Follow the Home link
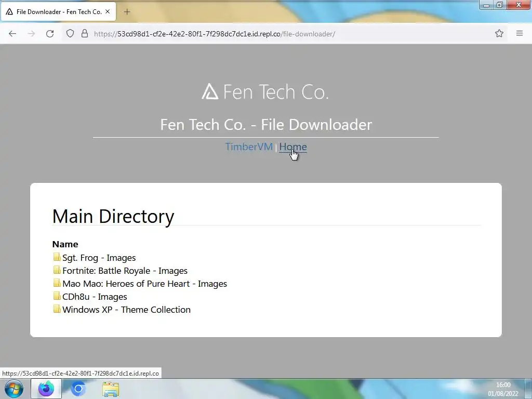Viewport: 532px width, 399px height. coord(293,147)
